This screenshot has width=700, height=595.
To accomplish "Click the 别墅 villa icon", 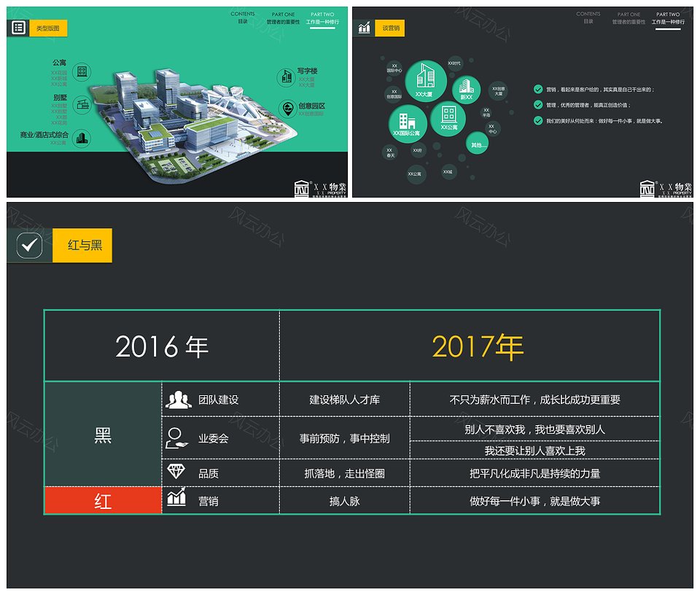I will coord(82,105).
